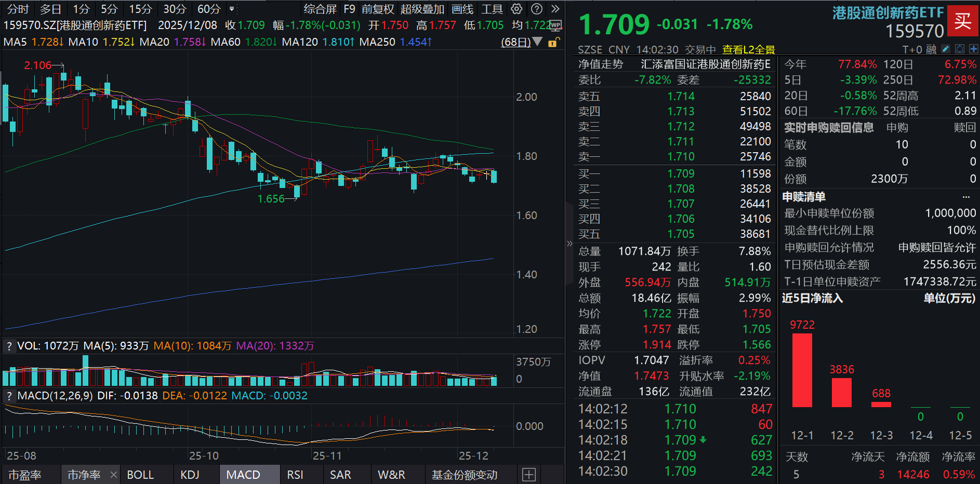The image size is (980, 484).
Task: Open the 工具 menu
Action: click(x=492, y=8)
